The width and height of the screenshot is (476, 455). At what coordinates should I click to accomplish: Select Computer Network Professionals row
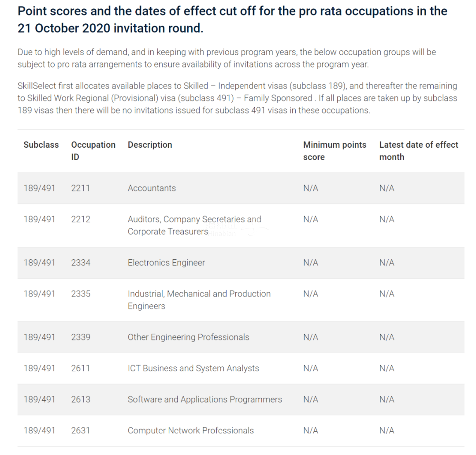click(x=241, y=431)
